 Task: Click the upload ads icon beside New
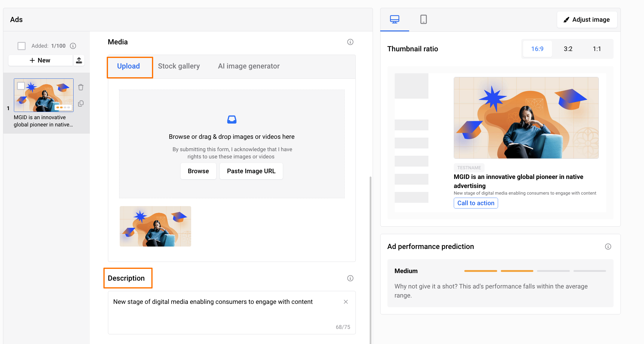(x=79, y=60)
